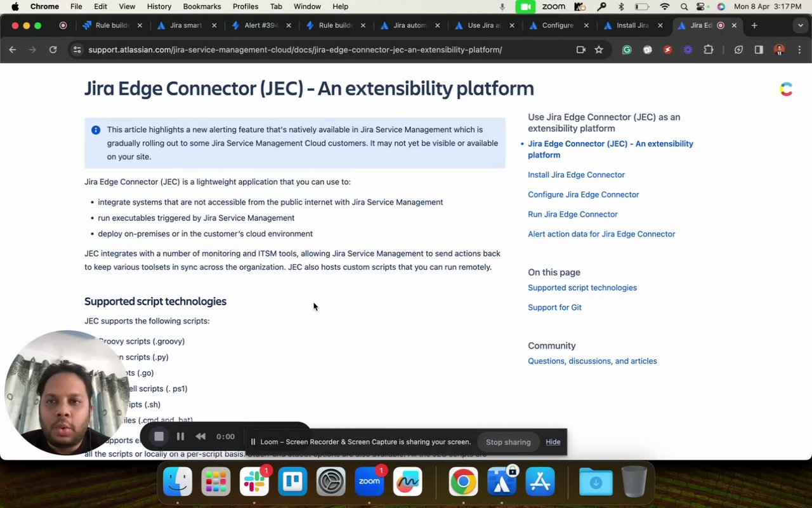The width and height of the screenshot is (812, 508).
Task: Open the Profiles menu
Action: (x=246, y=6)
